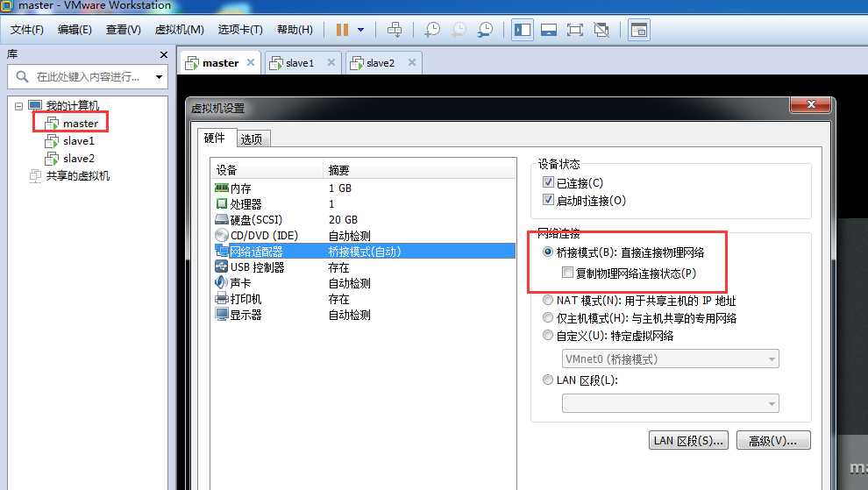Screen dimensions: 868x490
Task: Open the 选项卡(T) menu
Action: point(239,29)
